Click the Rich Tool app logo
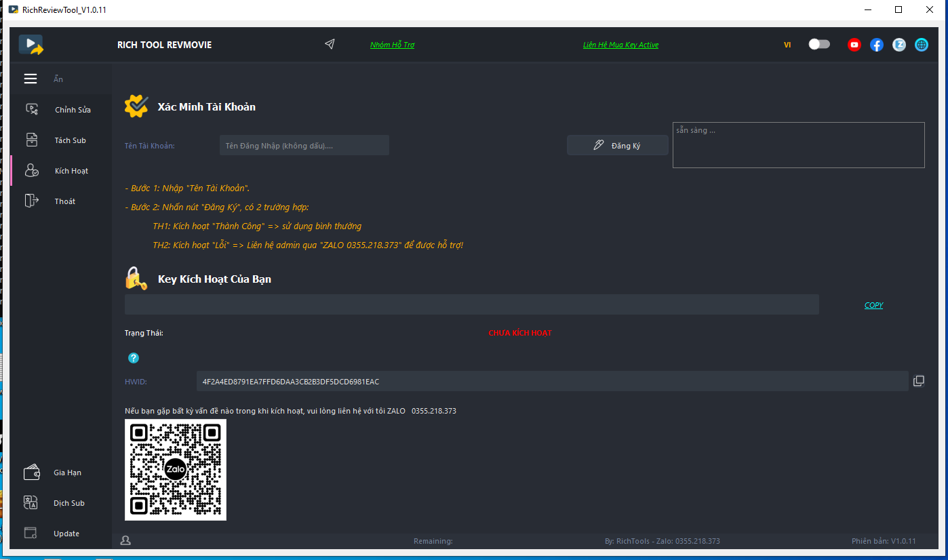 coord(31,45)
